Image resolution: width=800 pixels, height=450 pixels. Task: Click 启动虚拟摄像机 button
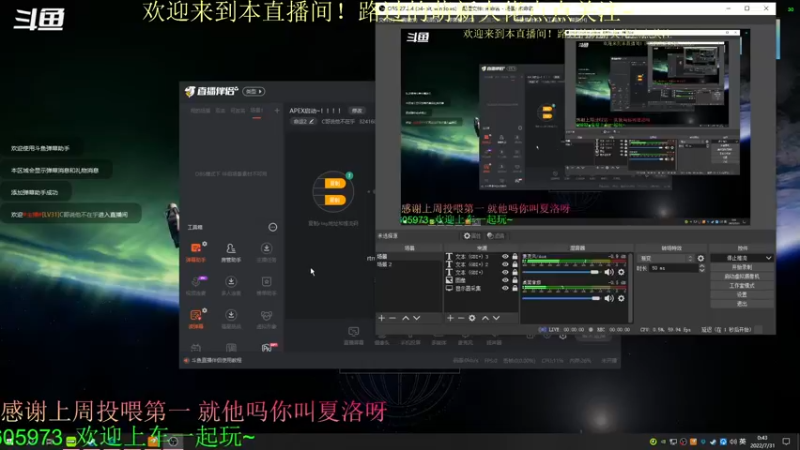[x=742, y=277]
